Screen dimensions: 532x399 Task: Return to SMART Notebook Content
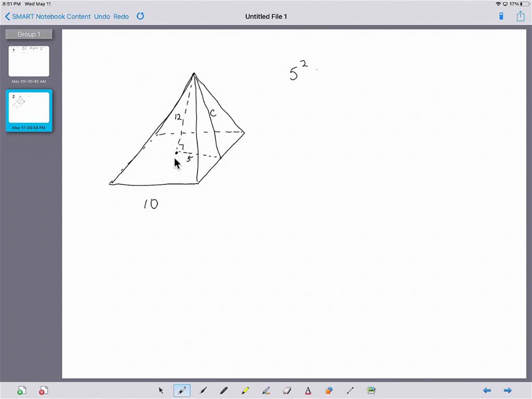[47, 16]
